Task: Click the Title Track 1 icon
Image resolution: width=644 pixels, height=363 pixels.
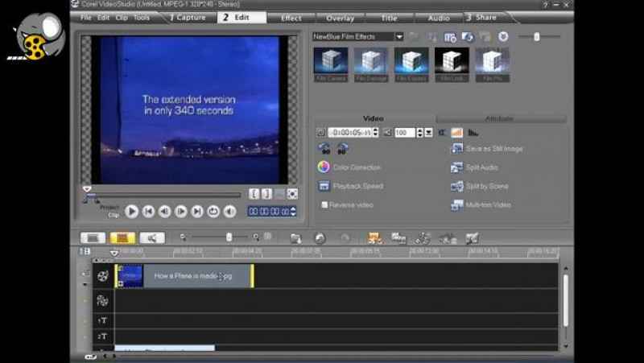Action: coord(103,320)
